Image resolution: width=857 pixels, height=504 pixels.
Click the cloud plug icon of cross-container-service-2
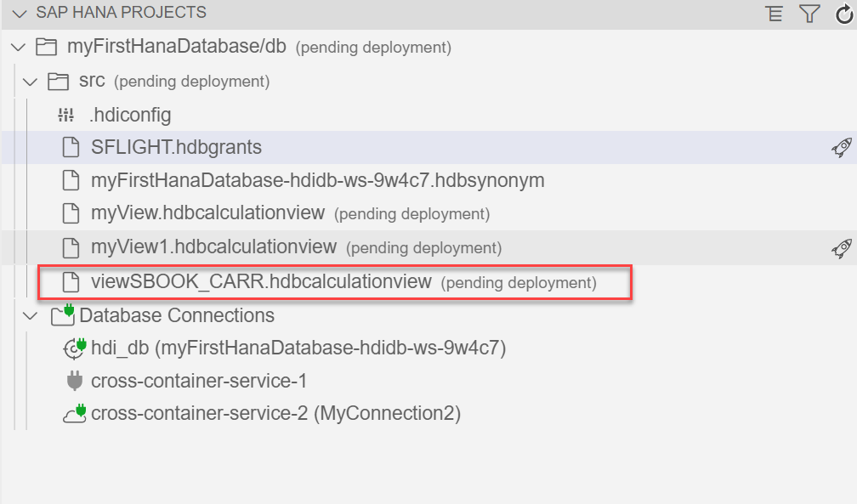(x=75, y=414)
